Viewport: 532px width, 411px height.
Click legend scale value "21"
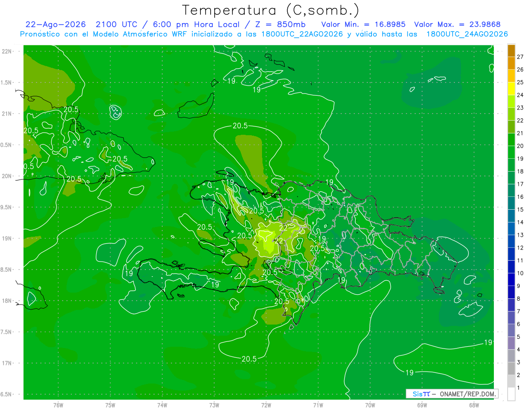pos(520,133)
